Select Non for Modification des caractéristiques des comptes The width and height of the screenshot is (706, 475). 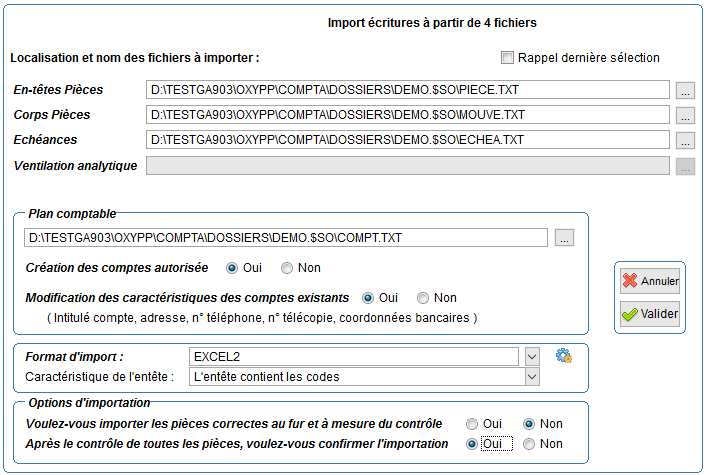(x=422, y=298)
